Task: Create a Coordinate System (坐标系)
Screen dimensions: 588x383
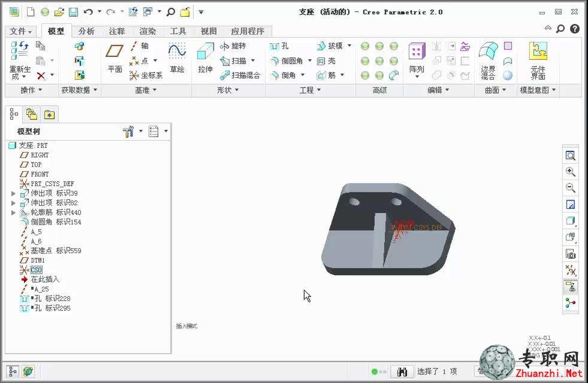Action: (146, 75)
